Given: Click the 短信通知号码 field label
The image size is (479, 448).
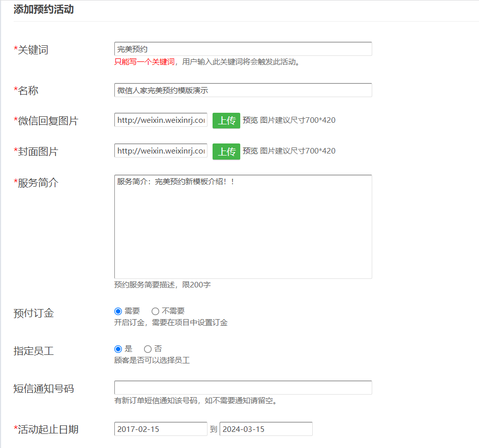Looking at the screenshot, I should coord(43,389).
